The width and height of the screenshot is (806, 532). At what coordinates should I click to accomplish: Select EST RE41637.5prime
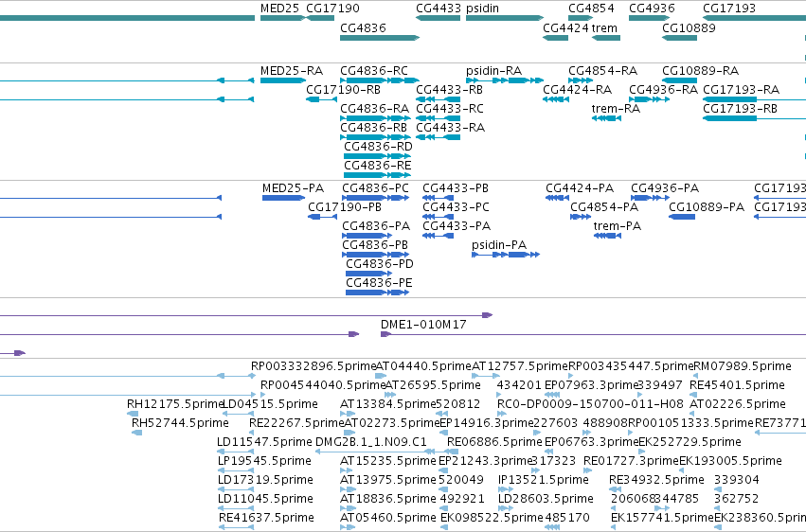266,518
